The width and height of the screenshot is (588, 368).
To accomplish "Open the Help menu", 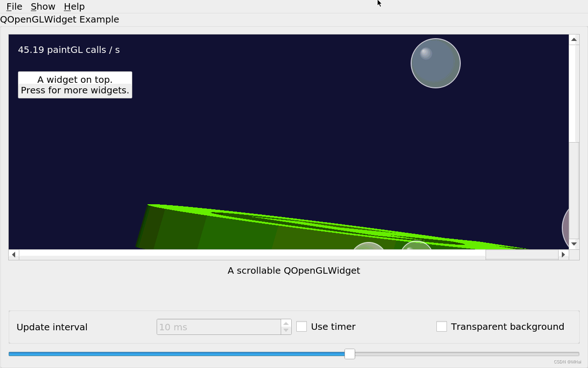I will 74,6.
